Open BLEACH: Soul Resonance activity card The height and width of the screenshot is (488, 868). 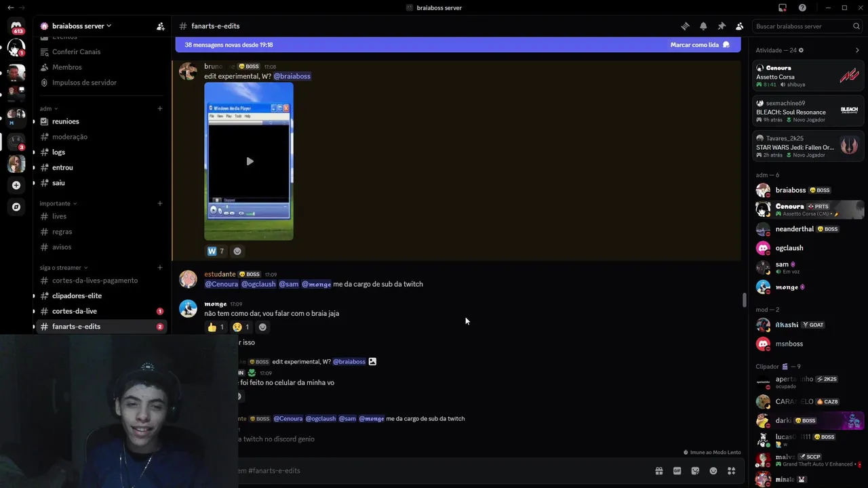[808, 111]
